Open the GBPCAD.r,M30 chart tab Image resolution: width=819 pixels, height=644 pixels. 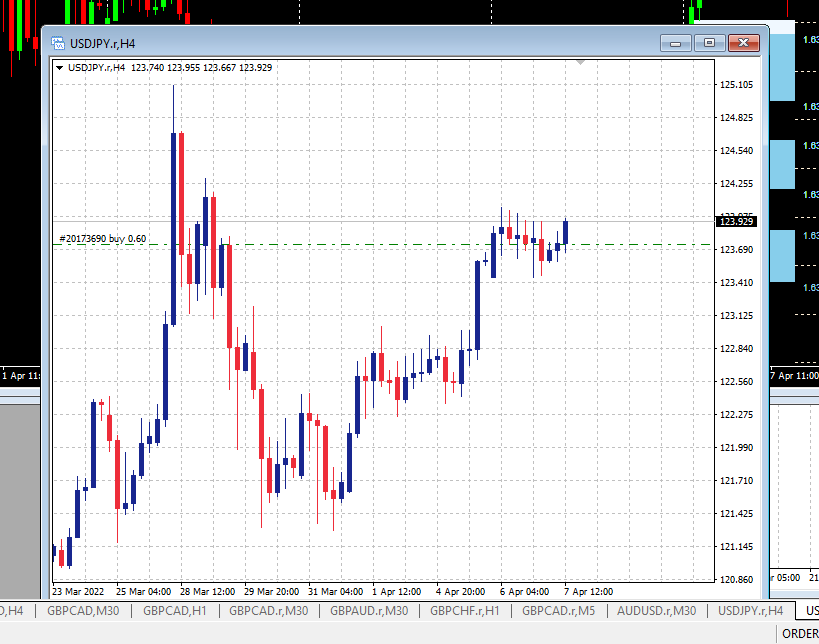(x=268, y=611)
